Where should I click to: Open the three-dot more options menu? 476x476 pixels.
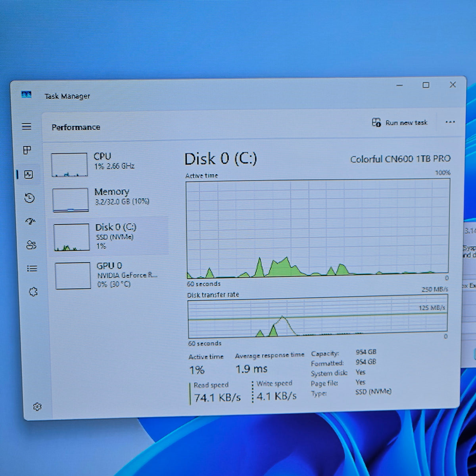pos(450,122)
